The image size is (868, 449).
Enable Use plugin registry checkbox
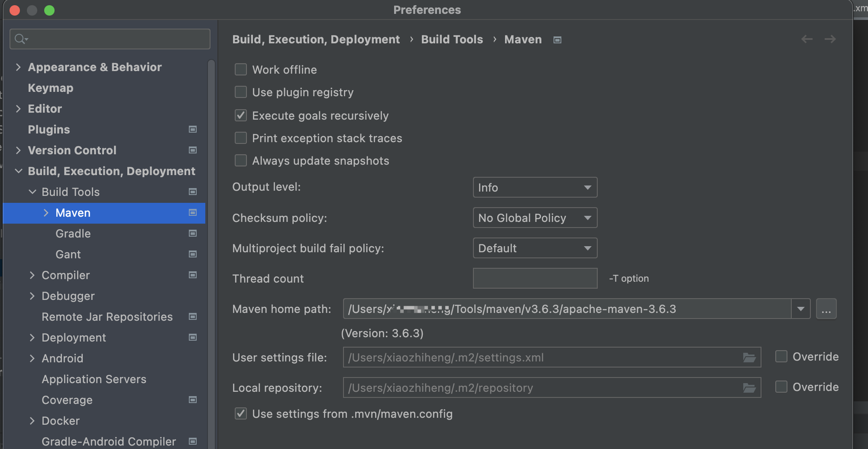240,92
